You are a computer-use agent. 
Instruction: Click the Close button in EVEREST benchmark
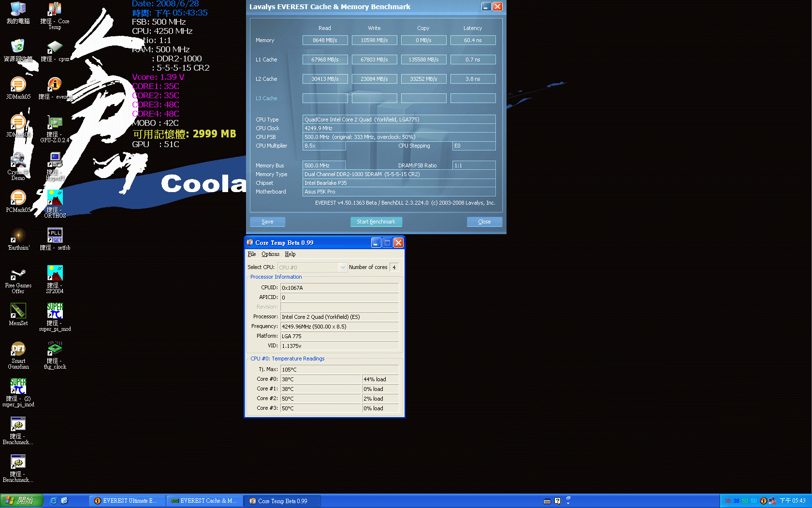pyautogui.click(x=484, y=222)
